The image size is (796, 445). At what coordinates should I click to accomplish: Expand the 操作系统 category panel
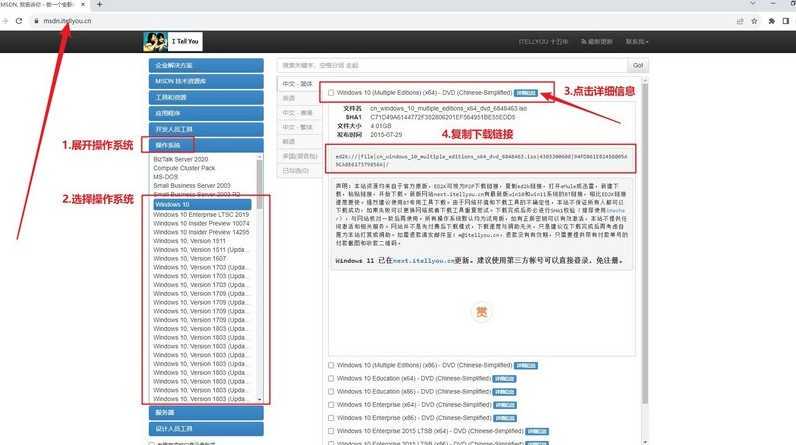(207, 146)
